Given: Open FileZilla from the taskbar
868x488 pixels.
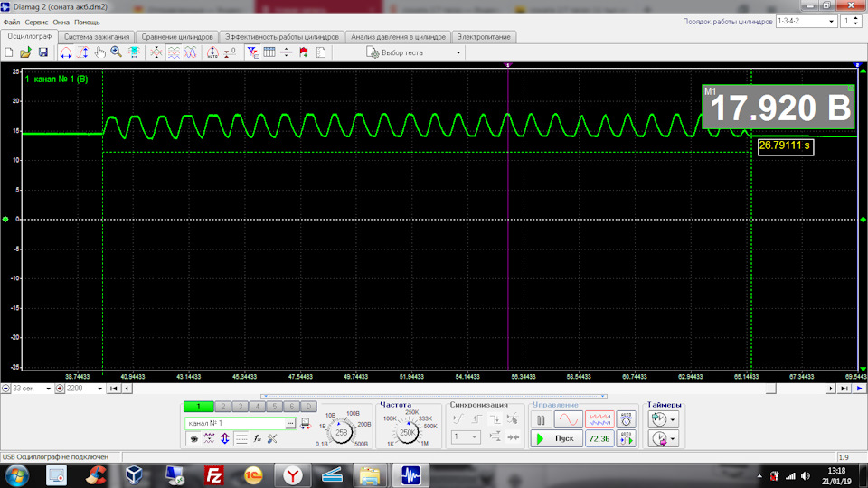Looking at the screenshot, I should pos(214,474).
